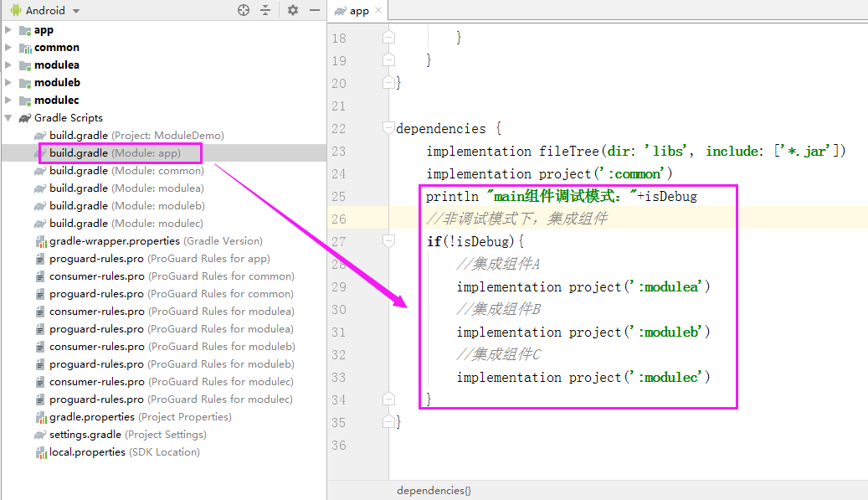Image resolution: width=868 pixels, height=500 pixels.
Task: Open the Android project view dropdown
Action: coord(76,11)
